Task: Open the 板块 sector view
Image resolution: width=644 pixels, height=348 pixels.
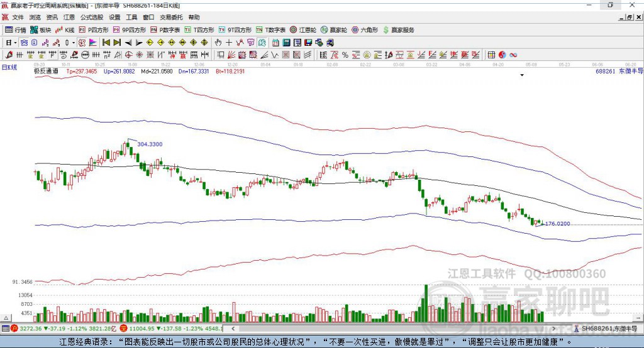Action: point(41,30)
